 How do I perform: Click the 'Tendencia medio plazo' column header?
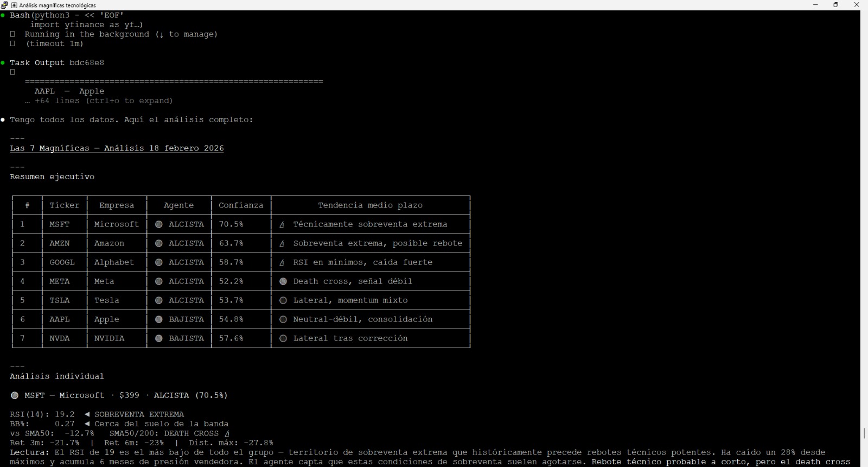[370, 205]
